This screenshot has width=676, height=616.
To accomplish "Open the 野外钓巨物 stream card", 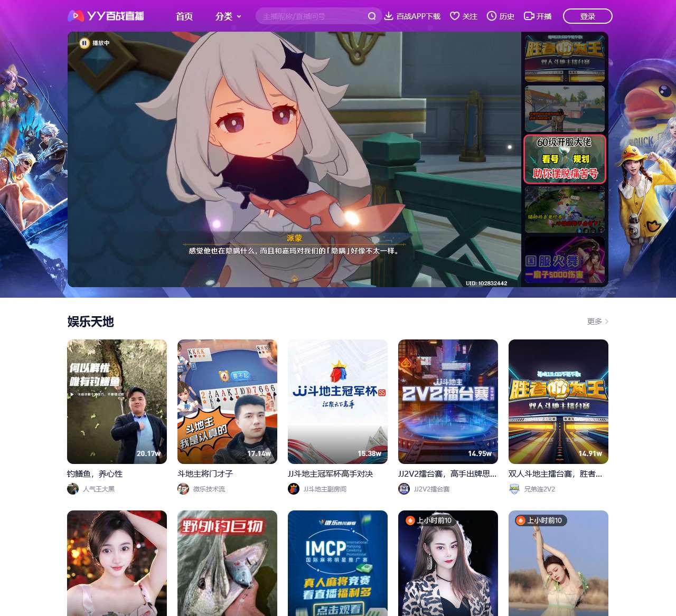I will pos(227,563).
